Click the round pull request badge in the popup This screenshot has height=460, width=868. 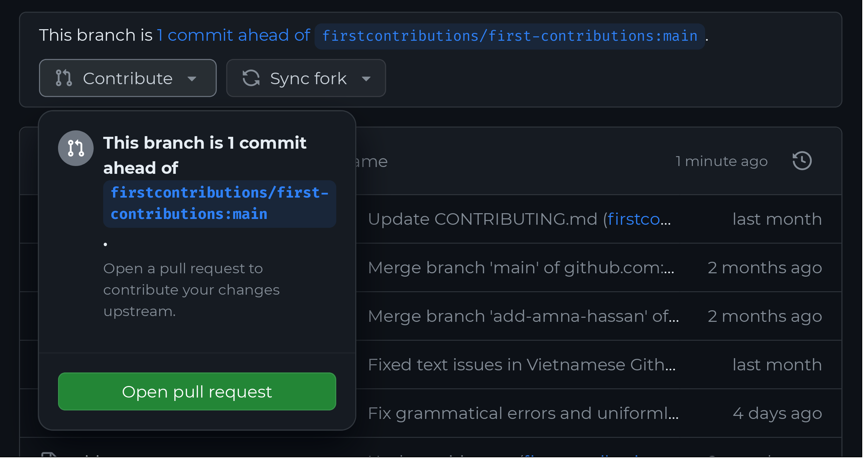tap(76, 148)
